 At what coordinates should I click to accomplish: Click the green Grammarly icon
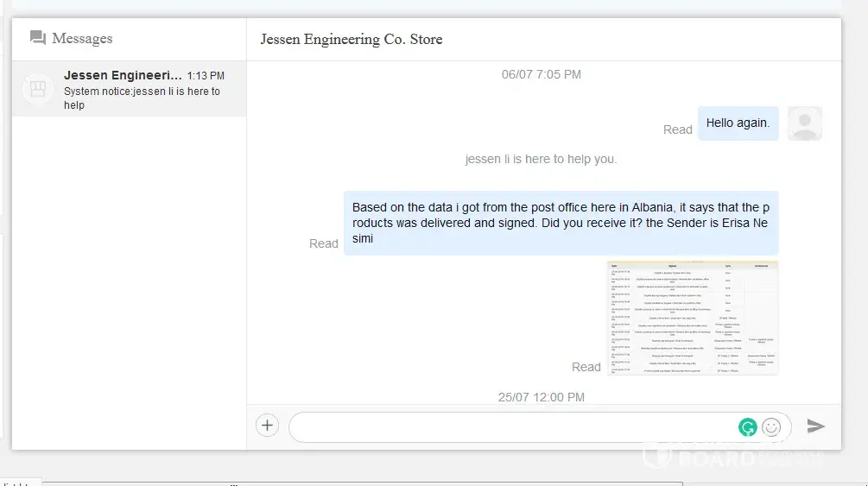tap(747, 426)
